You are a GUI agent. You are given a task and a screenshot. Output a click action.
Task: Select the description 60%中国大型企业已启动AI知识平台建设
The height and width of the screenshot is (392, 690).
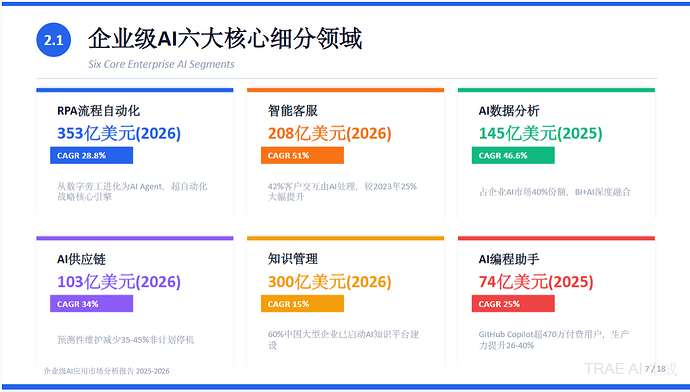coord(343,340)
